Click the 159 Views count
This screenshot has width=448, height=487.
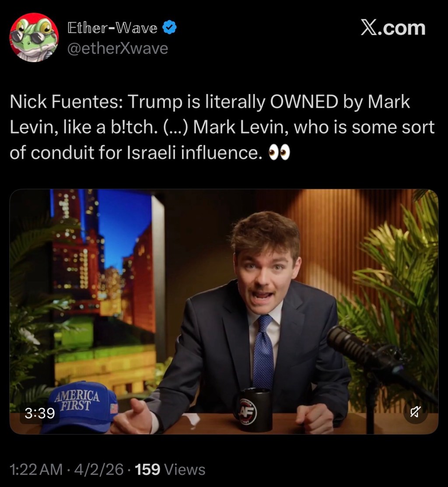click(x=170, y=469)
